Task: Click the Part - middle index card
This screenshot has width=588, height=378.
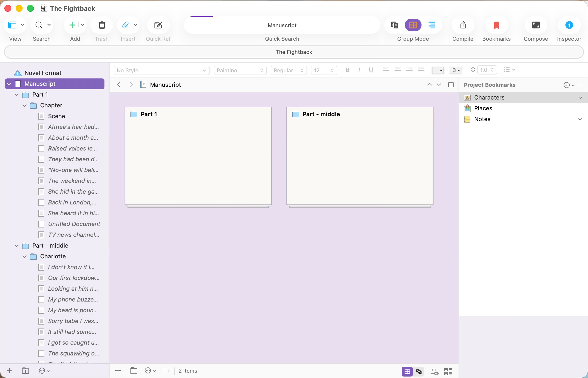Action: (x=360, y=156)
